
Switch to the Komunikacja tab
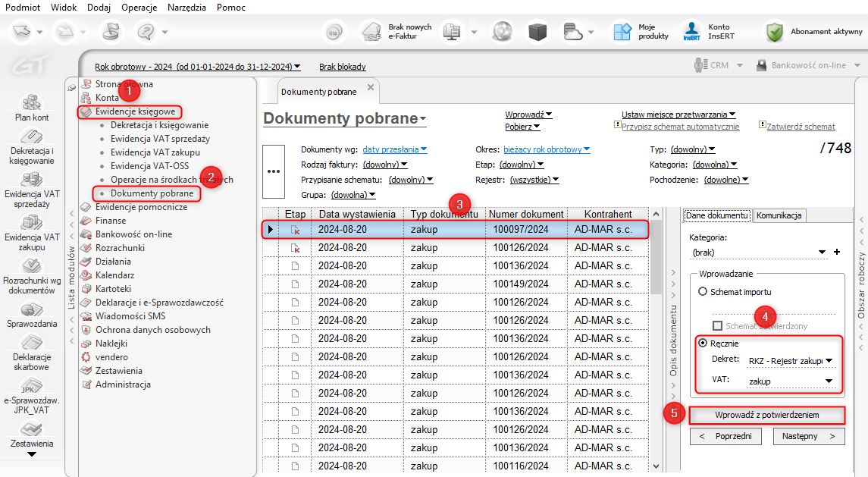click(779, 215)
